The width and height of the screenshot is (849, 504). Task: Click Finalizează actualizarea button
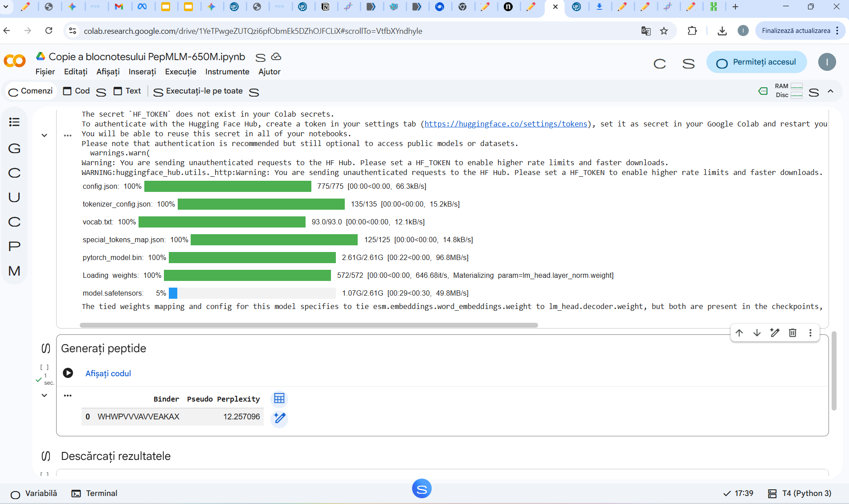[800, 31]
